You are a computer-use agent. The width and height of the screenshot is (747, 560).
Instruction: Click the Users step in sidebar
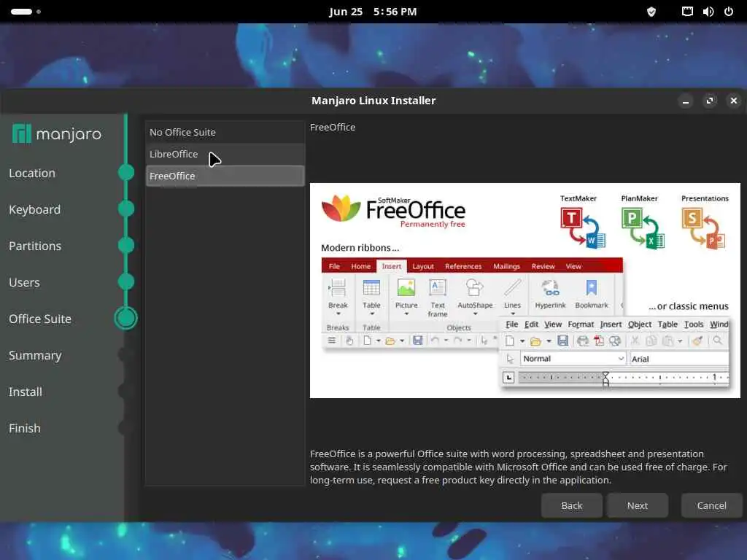tap(24, 282)
